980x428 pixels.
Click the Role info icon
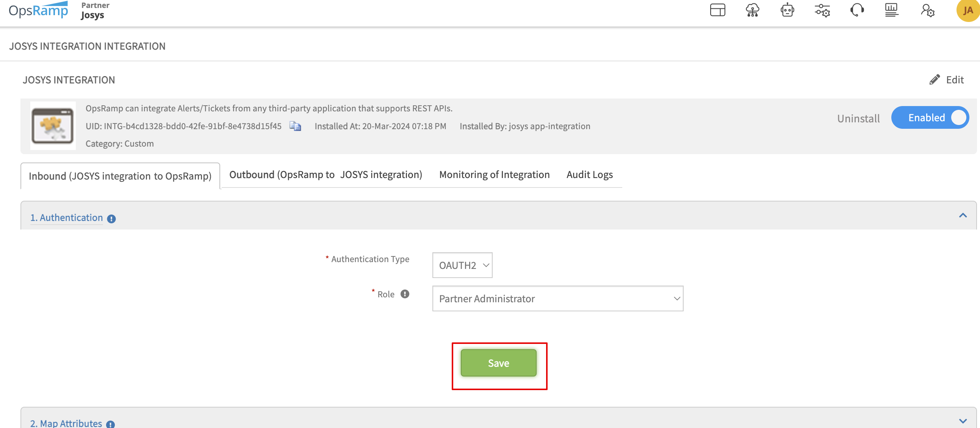point(405,294)
